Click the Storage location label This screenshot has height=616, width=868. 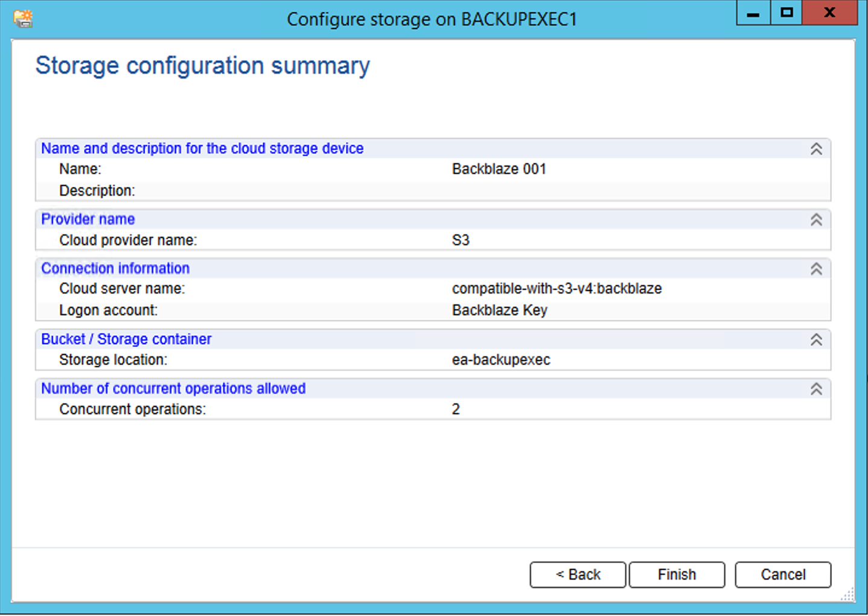tap(113, 360)
